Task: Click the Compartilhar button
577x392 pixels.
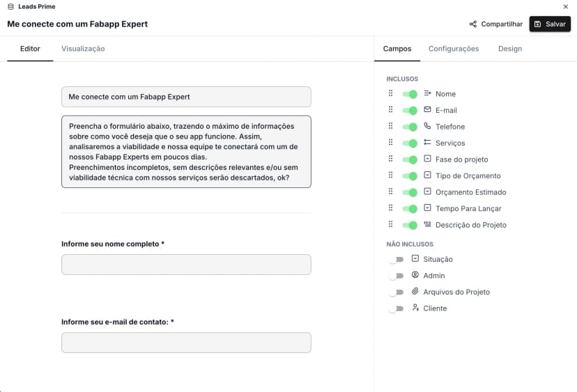Action: (x=495, y=24)
